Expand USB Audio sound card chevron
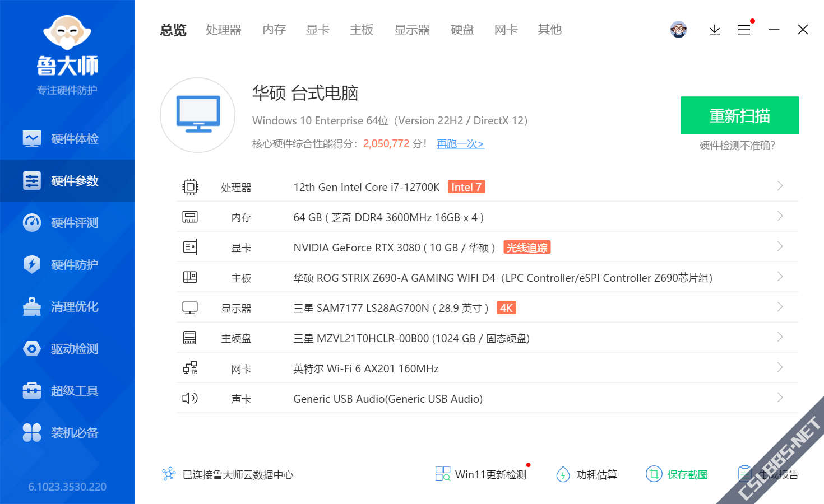Screen dimensions: 824x504 (780, 398)
